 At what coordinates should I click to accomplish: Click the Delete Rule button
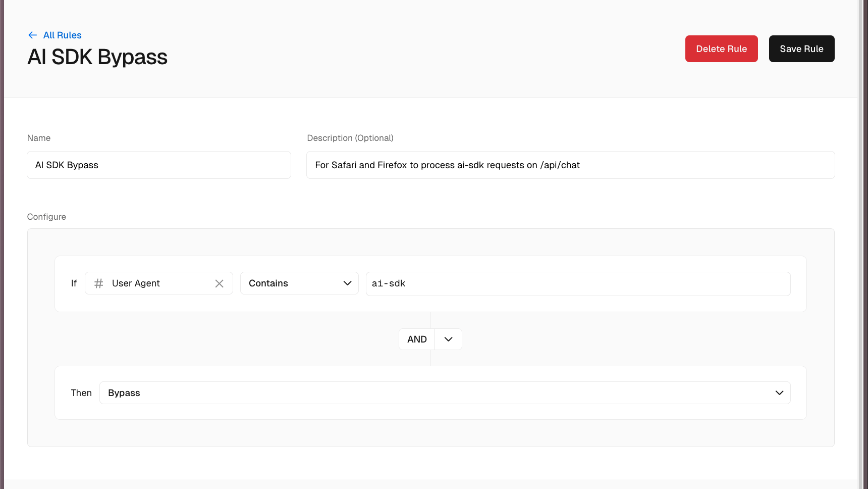pos(721,48)
